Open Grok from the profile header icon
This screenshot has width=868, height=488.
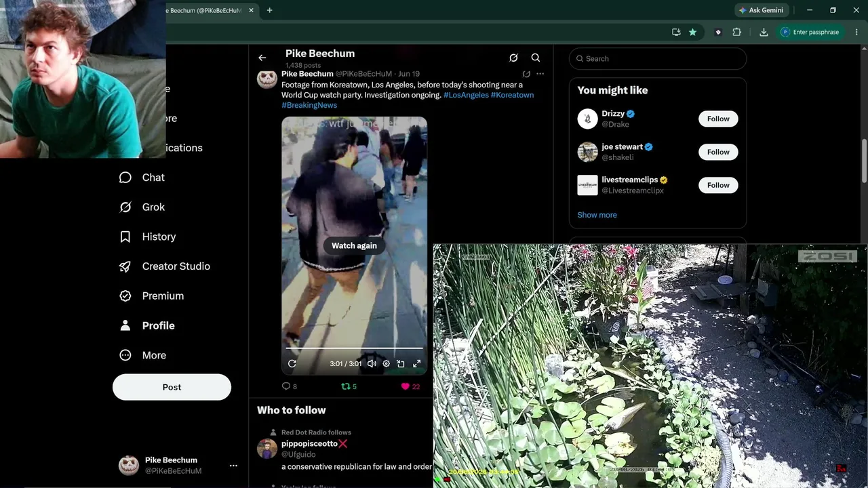pyautogui.click(x=513, y=58)
